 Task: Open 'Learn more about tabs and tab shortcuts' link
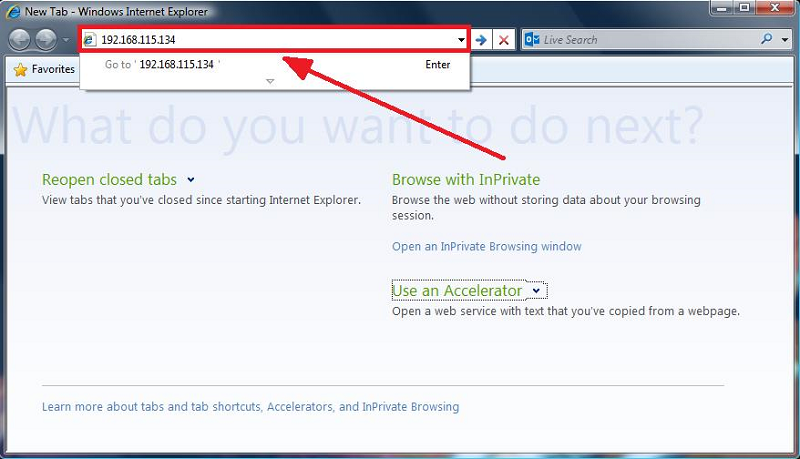tap(251, 406)
